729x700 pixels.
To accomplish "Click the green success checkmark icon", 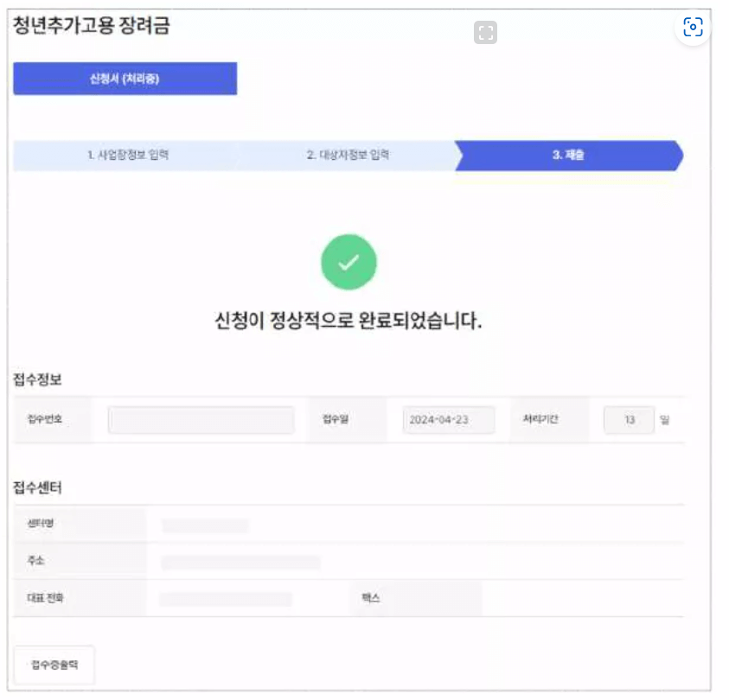I will tap(349, 262).
